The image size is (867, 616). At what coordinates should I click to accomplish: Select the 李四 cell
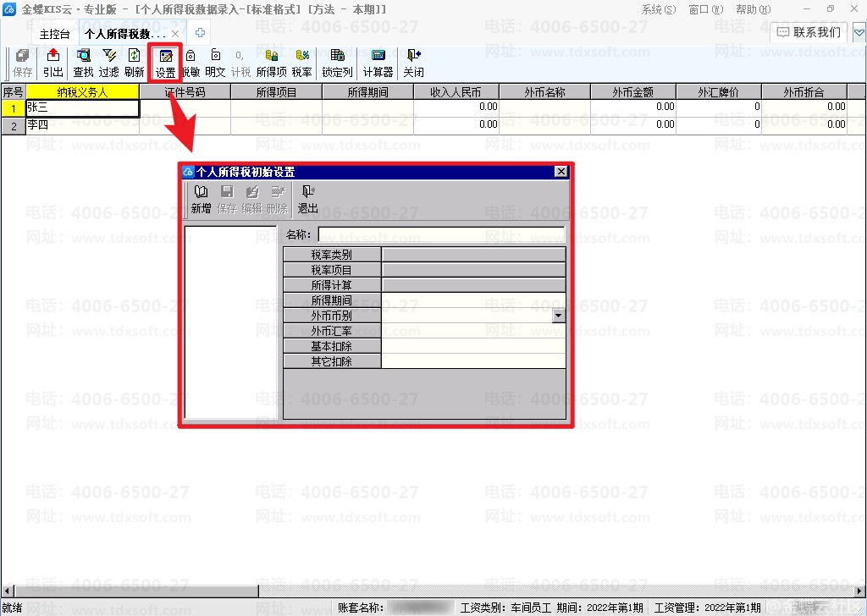point(83,125)
